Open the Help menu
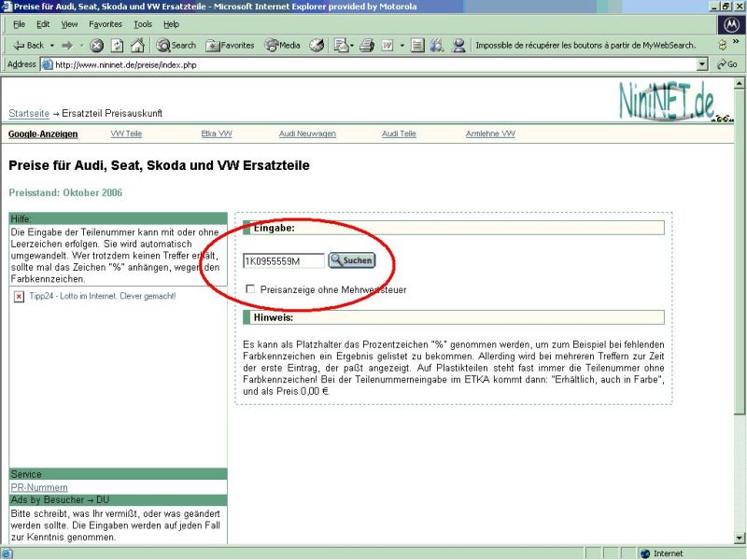Viewport: 747px width, 560px height. (171, 24)
